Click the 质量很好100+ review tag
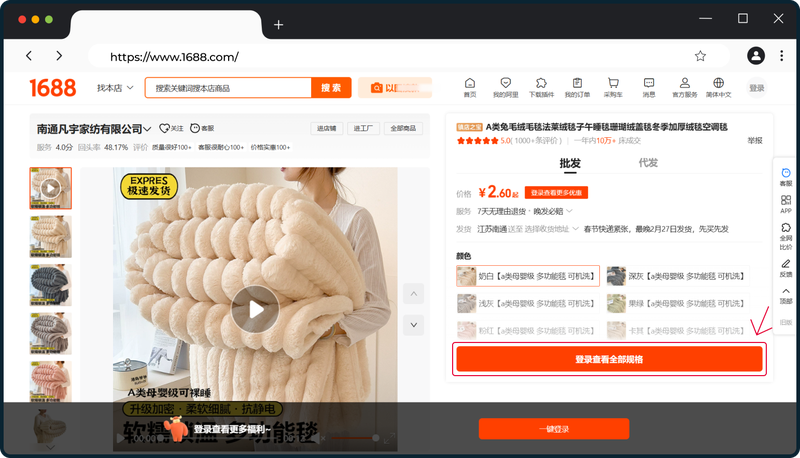 (171, 147)
